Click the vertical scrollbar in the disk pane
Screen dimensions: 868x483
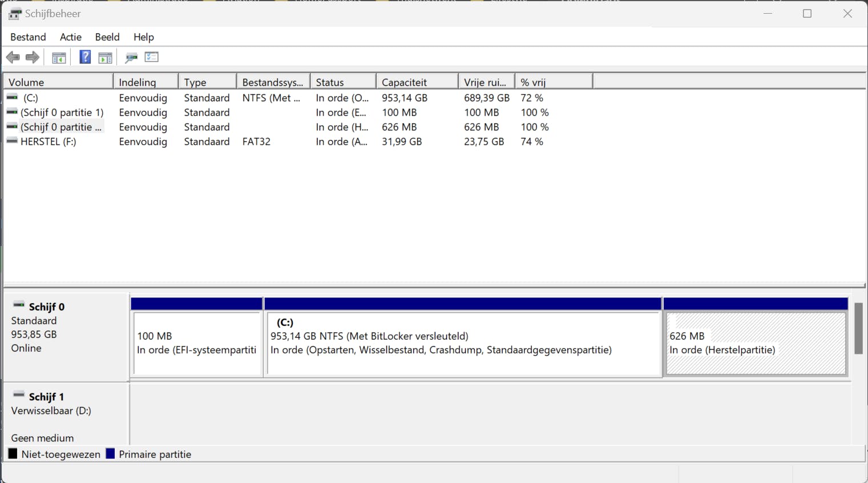pyautogui.click(x=858, y=328)
